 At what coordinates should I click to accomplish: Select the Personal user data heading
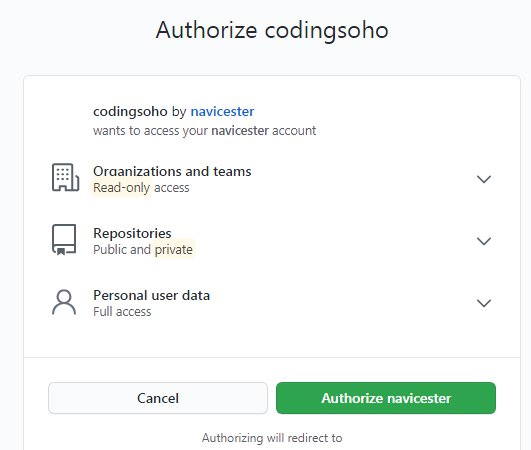click(x=151, y=295)
